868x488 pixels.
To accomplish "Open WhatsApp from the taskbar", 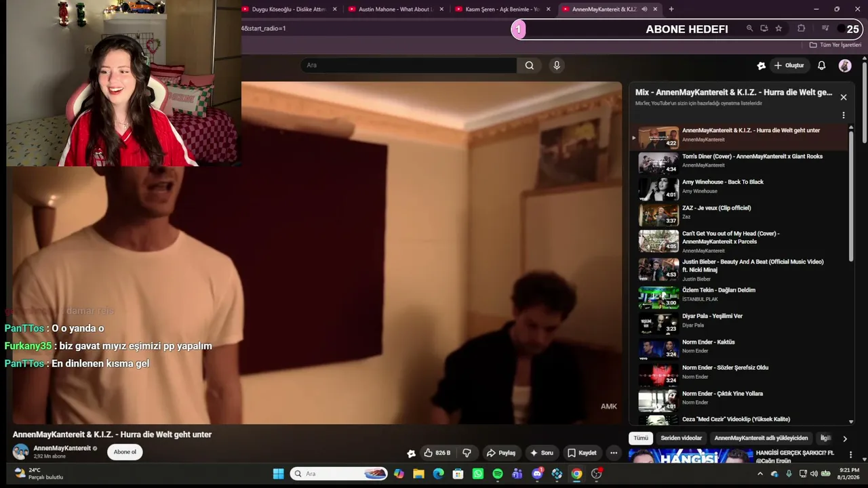I will click(x=478, y=474).
